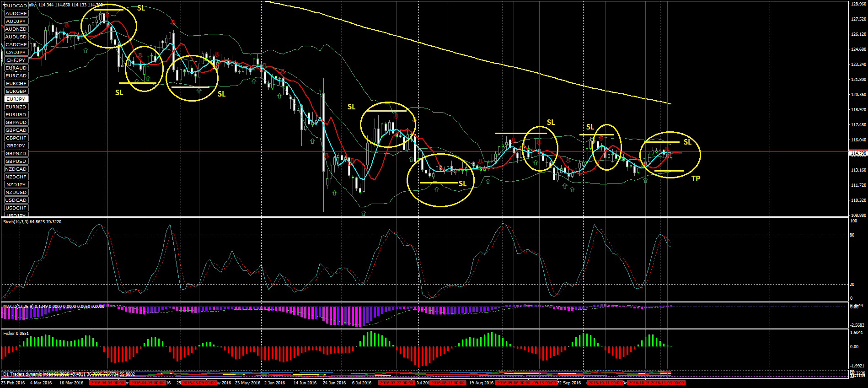Click the Stochastic level 80 scale label
The width and height of the screenshot is (868, 388).
point(852,235)
